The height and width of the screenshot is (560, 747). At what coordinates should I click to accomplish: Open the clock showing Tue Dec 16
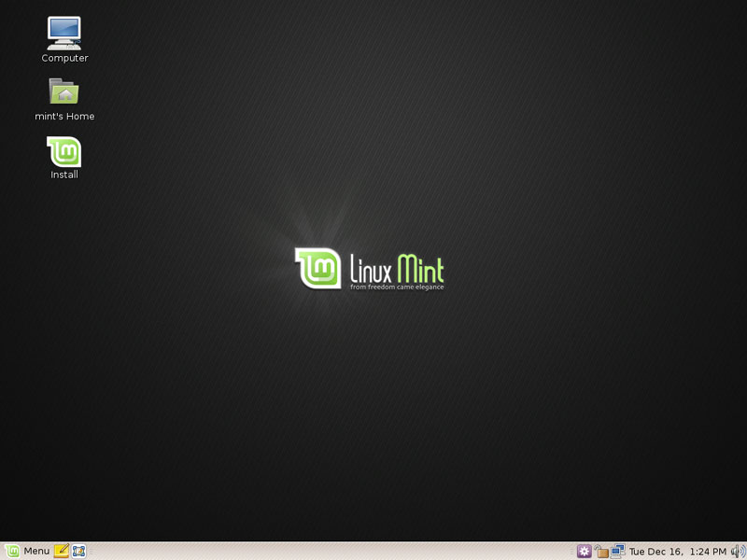[x=678, y=552]
